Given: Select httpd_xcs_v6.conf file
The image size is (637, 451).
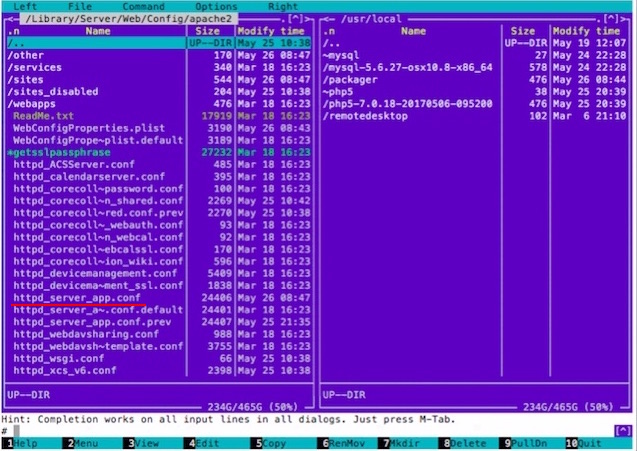Looking at the screenshot, I should (159, 371).
